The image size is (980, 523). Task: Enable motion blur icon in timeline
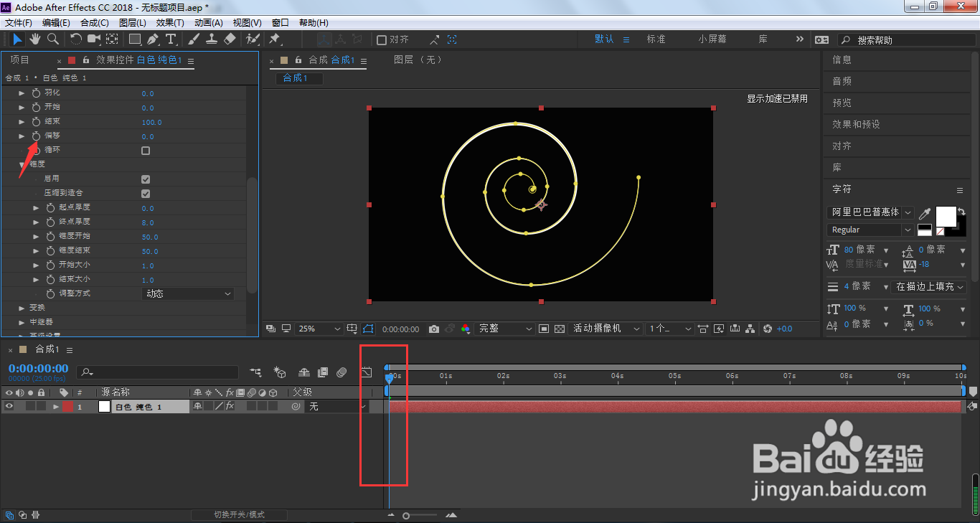[342, 372]
